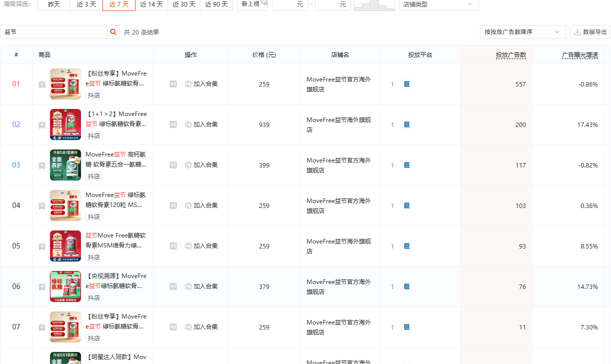Click the VS compare icon in row 01

[x=173, y=84]
